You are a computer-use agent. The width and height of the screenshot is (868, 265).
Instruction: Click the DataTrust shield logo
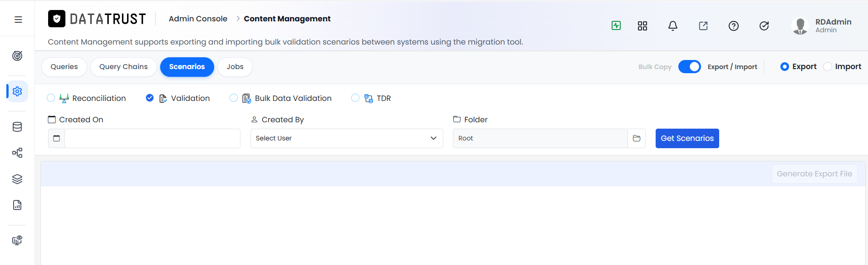[x=57, y=19]
